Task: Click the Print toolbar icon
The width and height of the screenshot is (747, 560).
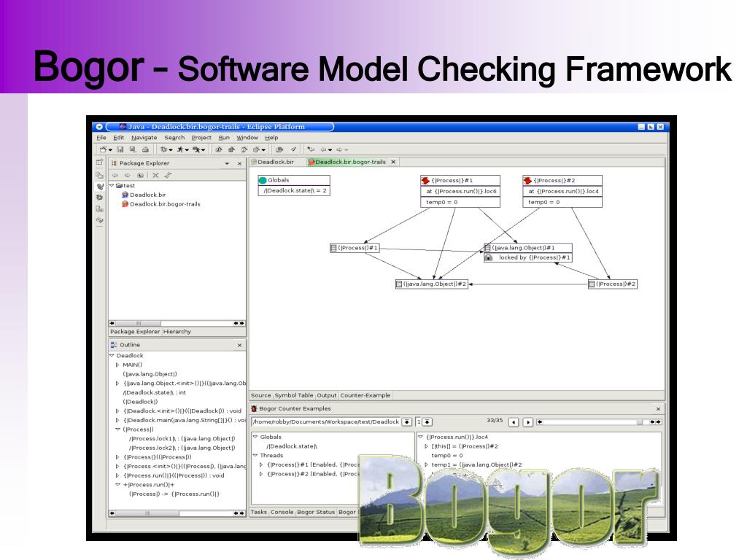Action: pyautogui.click(x=145, y=149)
